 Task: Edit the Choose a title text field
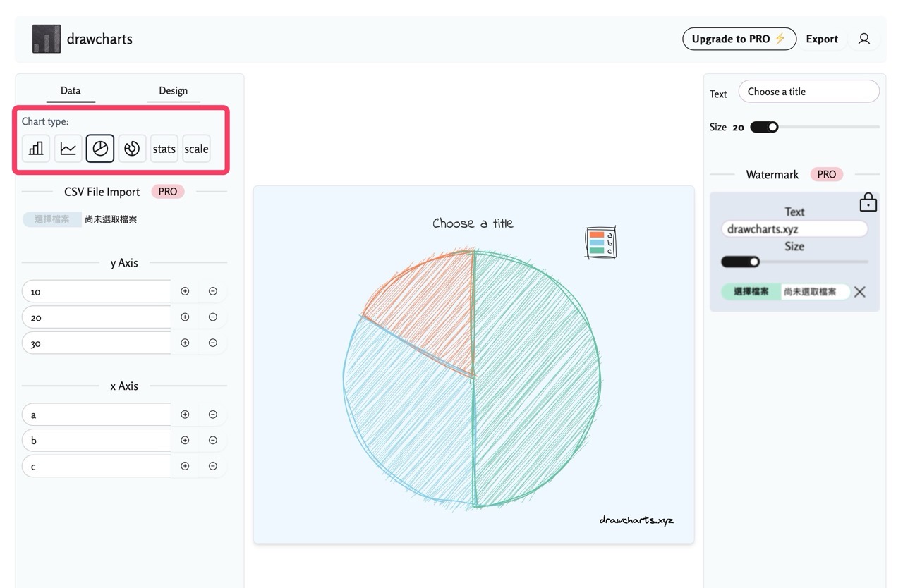[x=808, y=92]
